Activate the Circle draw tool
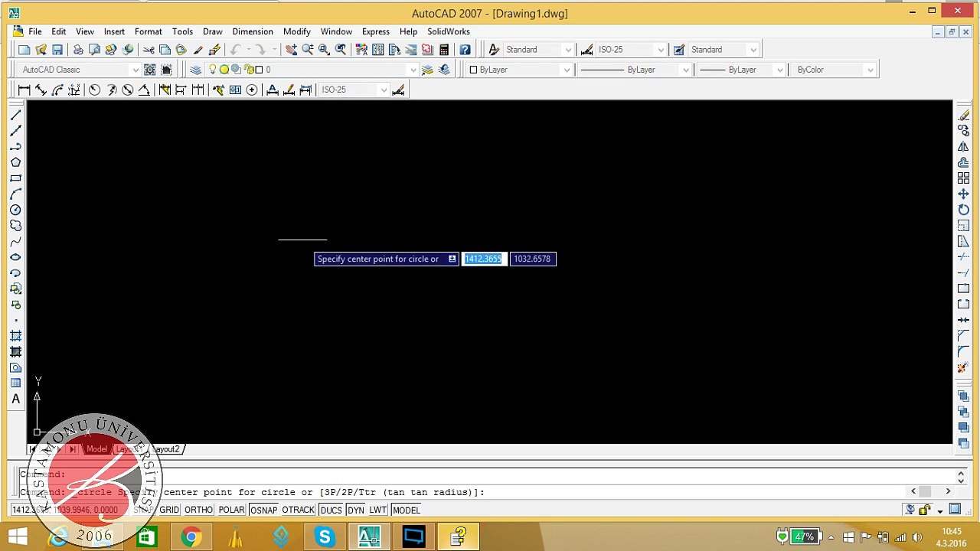Image resolution: width=980 pixels, height=551 pixels. click(x=15, y=210)
